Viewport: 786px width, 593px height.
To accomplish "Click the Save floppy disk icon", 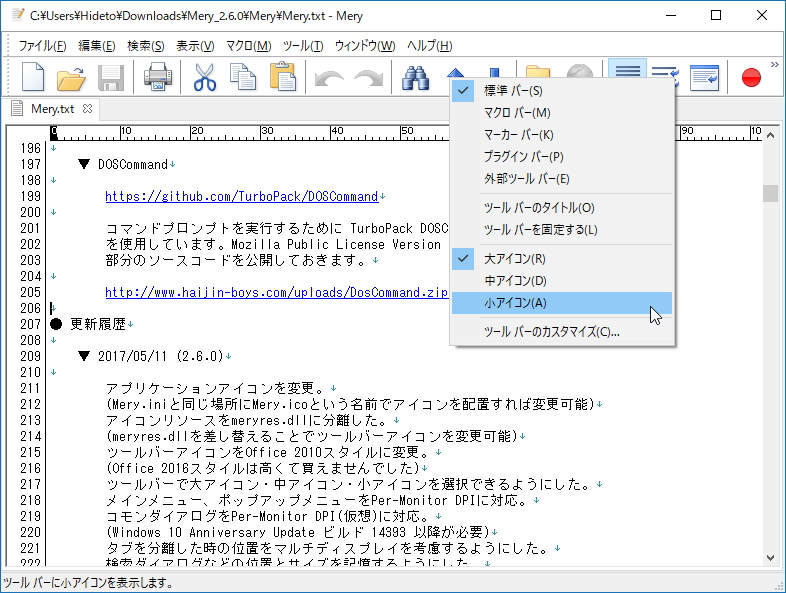I will 111,77.
